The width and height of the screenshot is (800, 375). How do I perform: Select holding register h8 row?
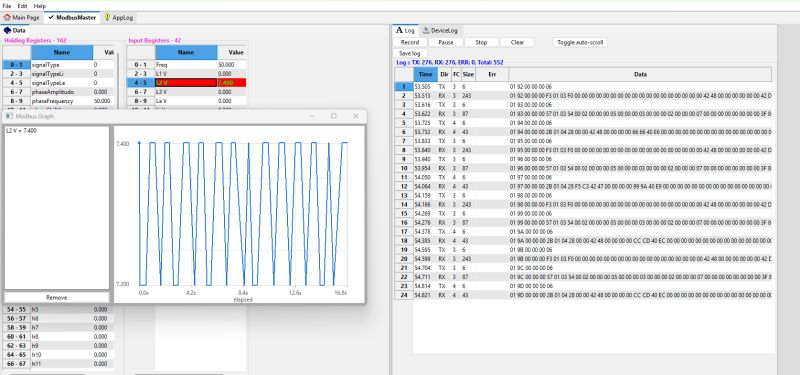(x=58, y=336)
